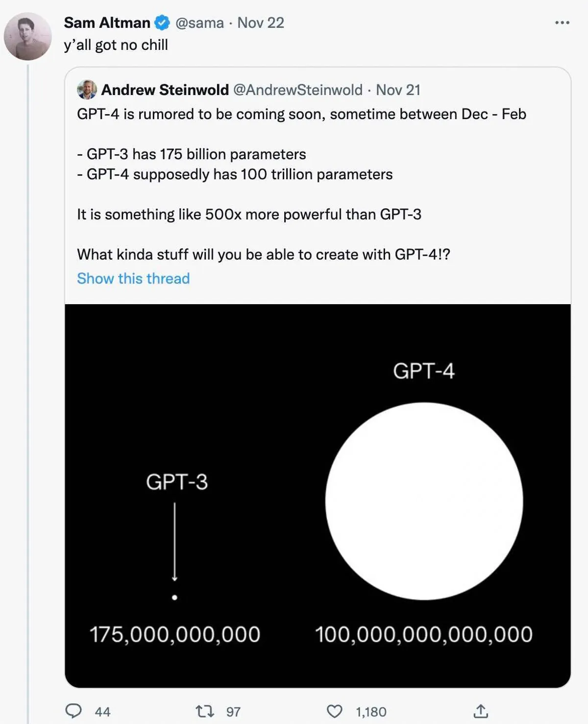Open the tweet author's profile picture
This screenshot has width=588, height=724.
(x=28, y=37)
